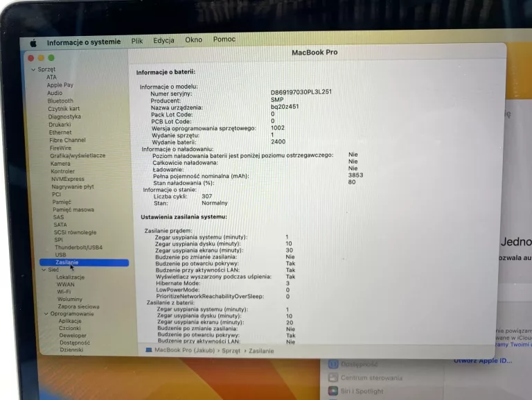Viewport: 532px width, 400px height.
Task: Click Utwórz Apple ID link in background window
Action: [483, 360]
